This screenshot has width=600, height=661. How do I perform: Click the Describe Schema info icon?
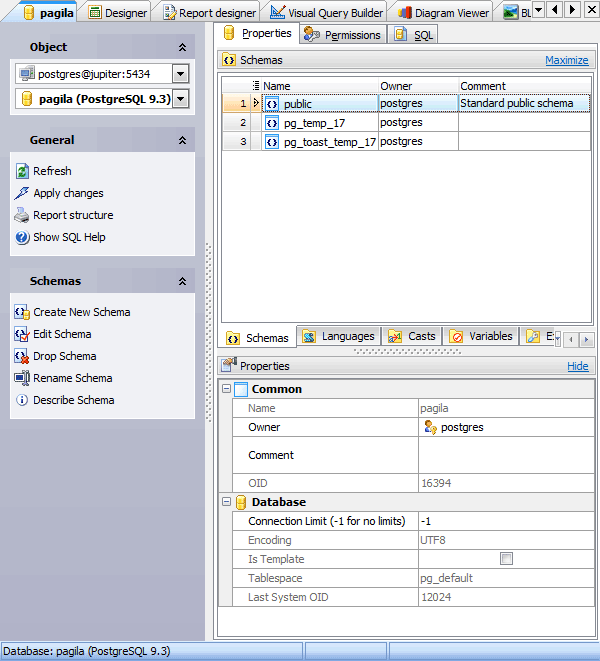(23, 400)
